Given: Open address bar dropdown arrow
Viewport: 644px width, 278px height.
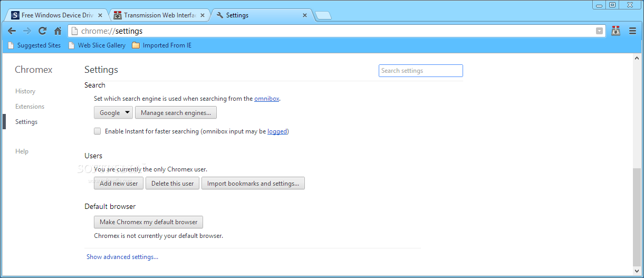Looking at the screenshot, I should 599,31.
